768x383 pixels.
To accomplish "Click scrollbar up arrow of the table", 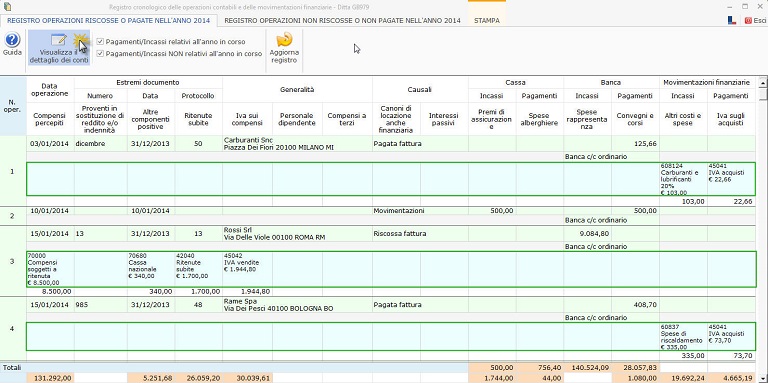I will tap(762, 82).
